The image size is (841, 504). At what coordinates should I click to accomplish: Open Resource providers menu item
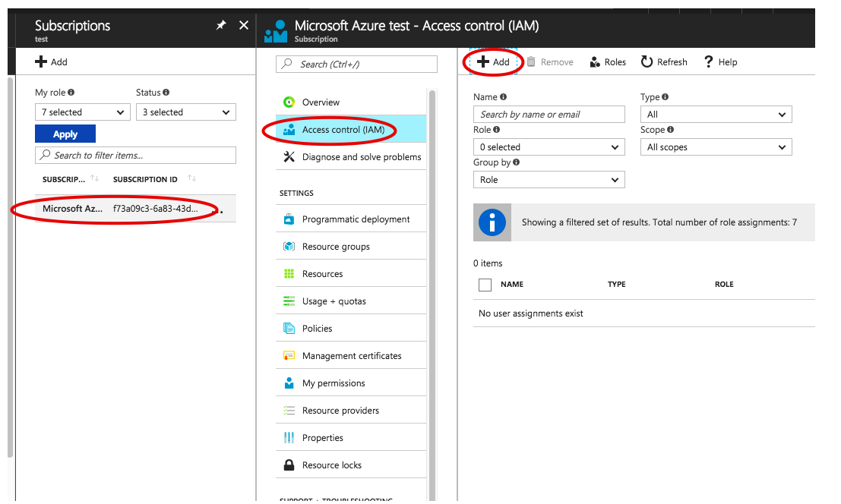pos(351,411)
